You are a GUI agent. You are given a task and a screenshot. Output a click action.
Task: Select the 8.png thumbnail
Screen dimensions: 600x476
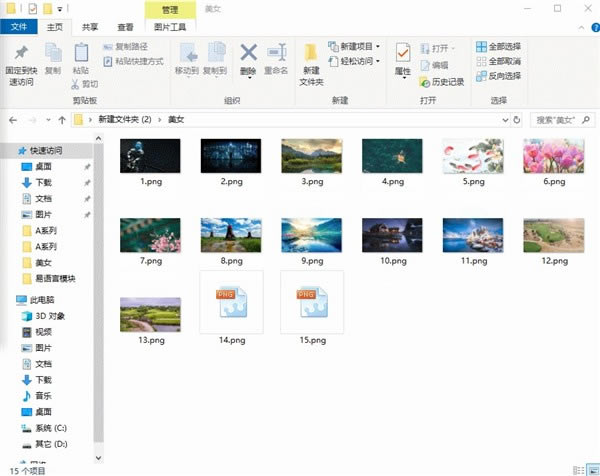pyautogui.click(x=231, y=235)
